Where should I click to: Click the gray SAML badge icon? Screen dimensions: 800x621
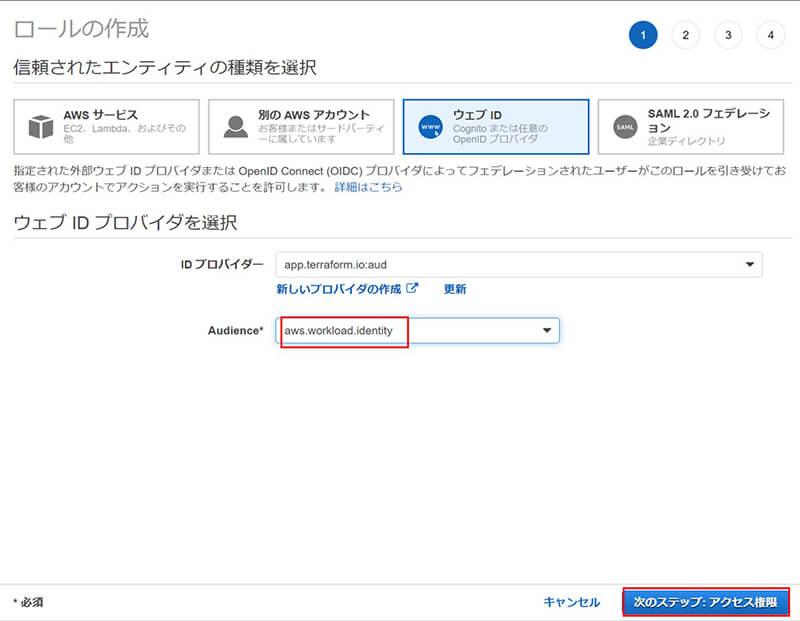[626, 127]
